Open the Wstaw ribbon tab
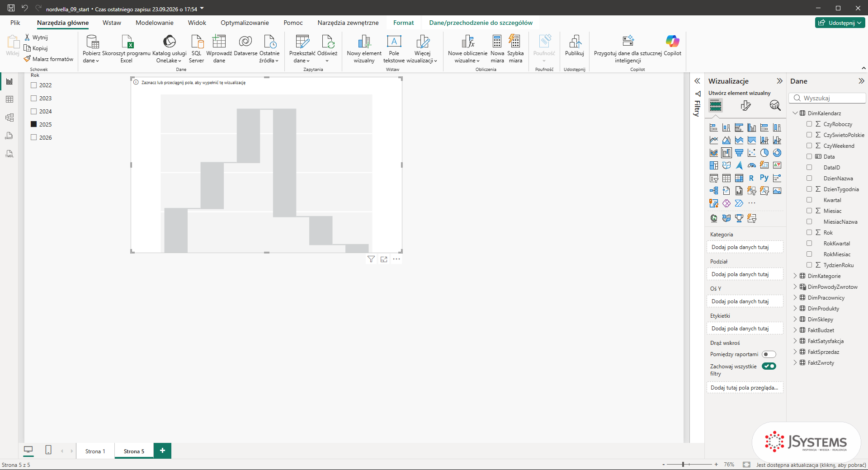 (x=112, y=23)
